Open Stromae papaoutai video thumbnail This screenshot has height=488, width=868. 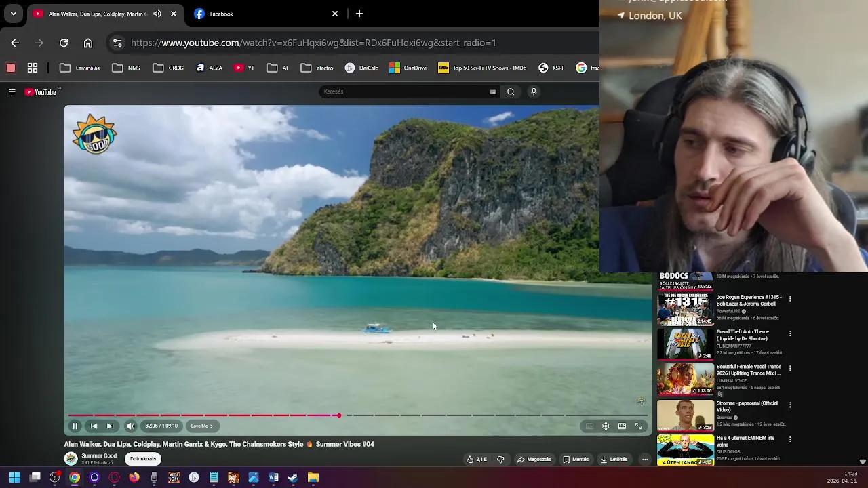pyautogui.click(x=685, y=415)
